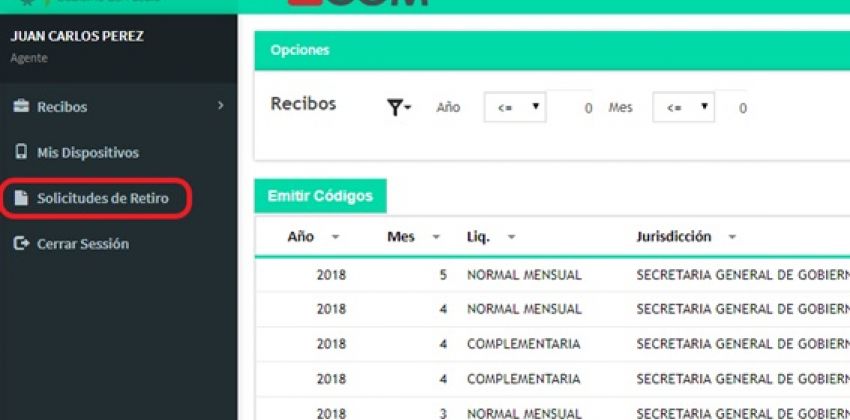The image size is (850, 420).
Task: Select the 2018 month 5 NORMAL MENSUAL row
Action: (x=552, y=275)
